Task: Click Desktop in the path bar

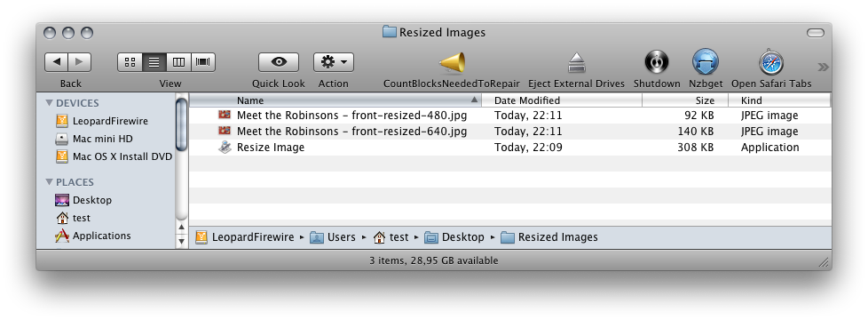Action: pos(454,237)
